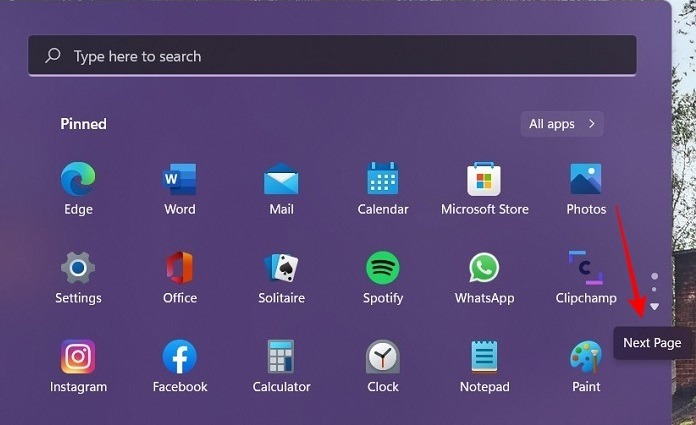Open the Mail app icon
The width and height of the screenshot is (696, 425).
pyautogui.click(x=281, y=179)
